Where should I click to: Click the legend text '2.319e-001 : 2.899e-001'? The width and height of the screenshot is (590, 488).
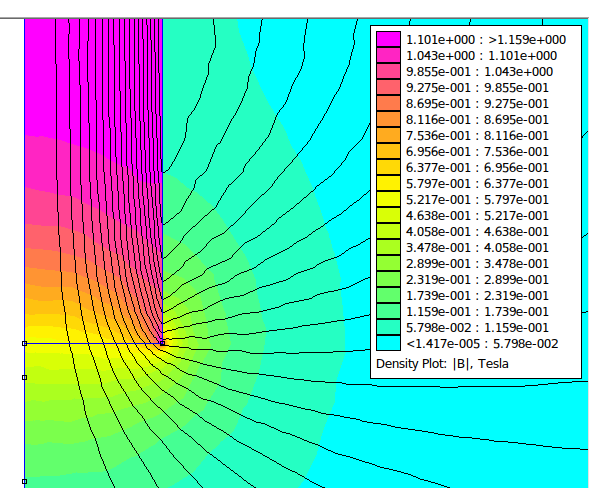(x=477, y=280)
